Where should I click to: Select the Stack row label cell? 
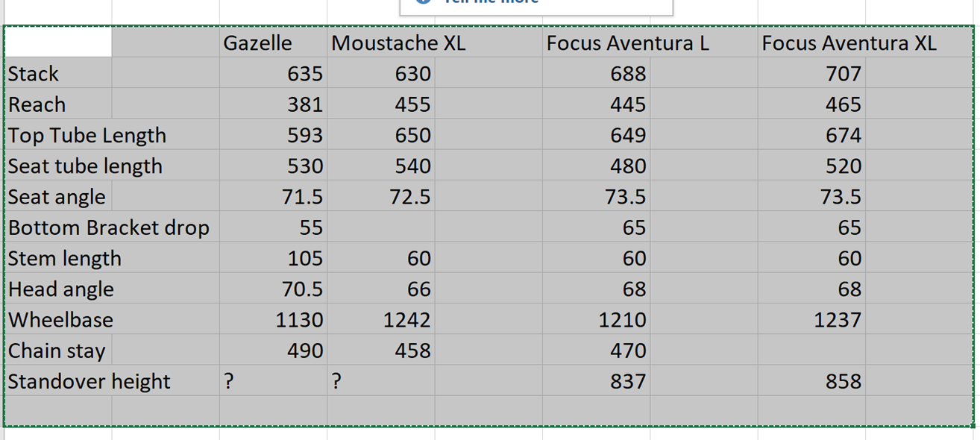[58, 74]
